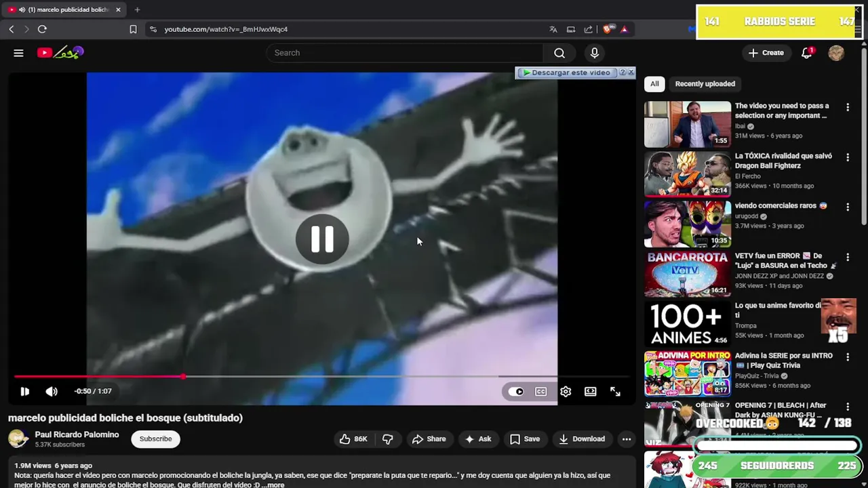This screenshot has height=488, width=868.
Task: Go back with the browser back arrow
Action: 12,29
